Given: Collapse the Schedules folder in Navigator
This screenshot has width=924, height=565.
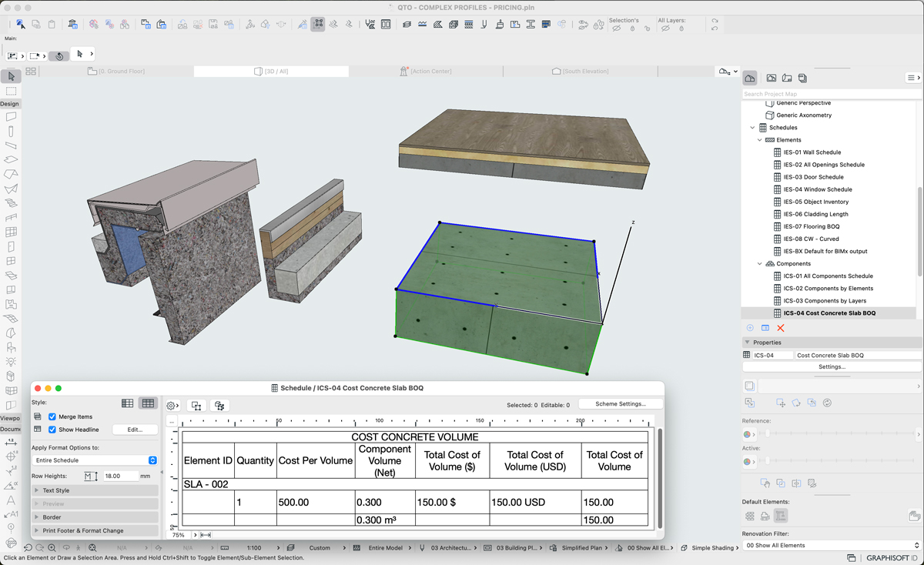Looking at the screenshot, I should (752, 128).
